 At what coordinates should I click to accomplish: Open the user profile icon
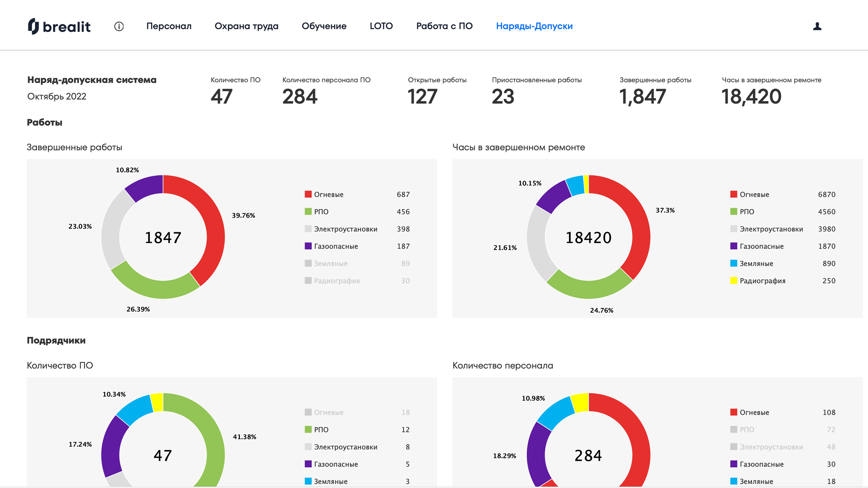click(x=817, y=26)
